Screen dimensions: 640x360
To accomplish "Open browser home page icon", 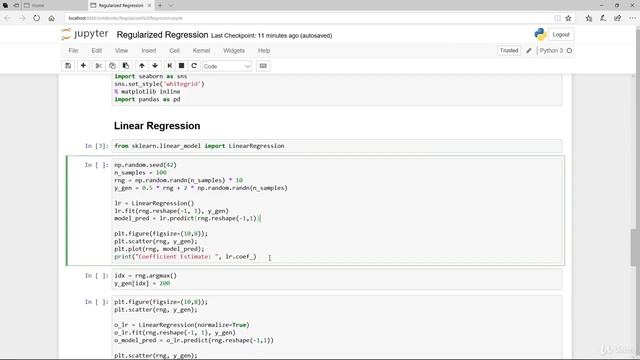I will [x=51, y=18].
